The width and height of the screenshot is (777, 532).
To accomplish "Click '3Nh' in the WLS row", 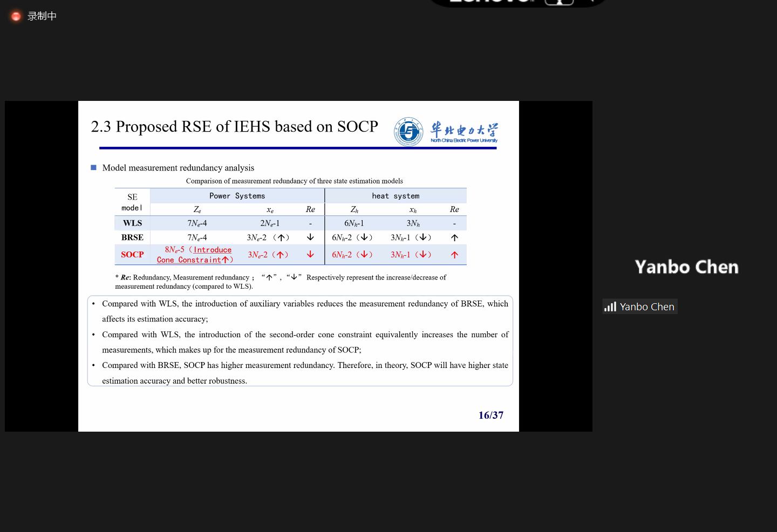I will point(413,223).
